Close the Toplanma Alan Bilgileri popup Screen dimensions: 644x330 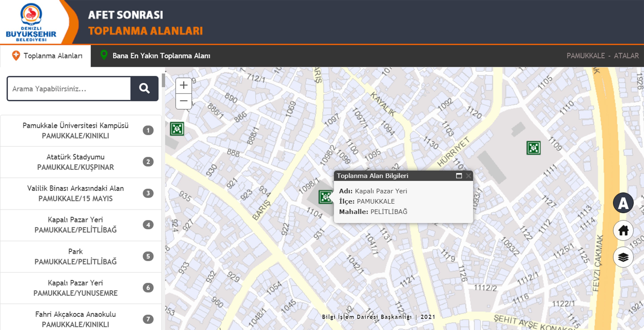click(468, 176)
